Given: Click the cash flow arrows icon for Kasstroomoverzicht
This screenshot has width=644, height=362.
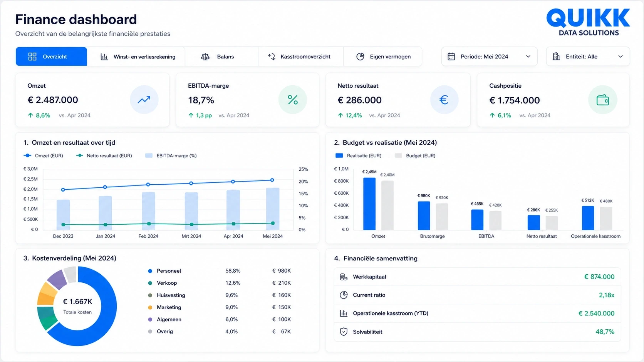Looking at the screenshot, I should coord(272,57).
